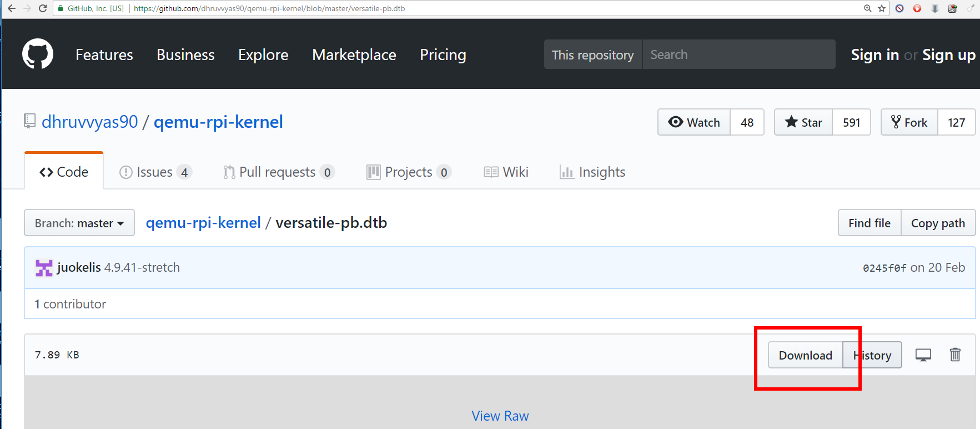Download the versatile-pb.dtb file
Viewport: 980px width, 429px height.
[x=806, y=355]
